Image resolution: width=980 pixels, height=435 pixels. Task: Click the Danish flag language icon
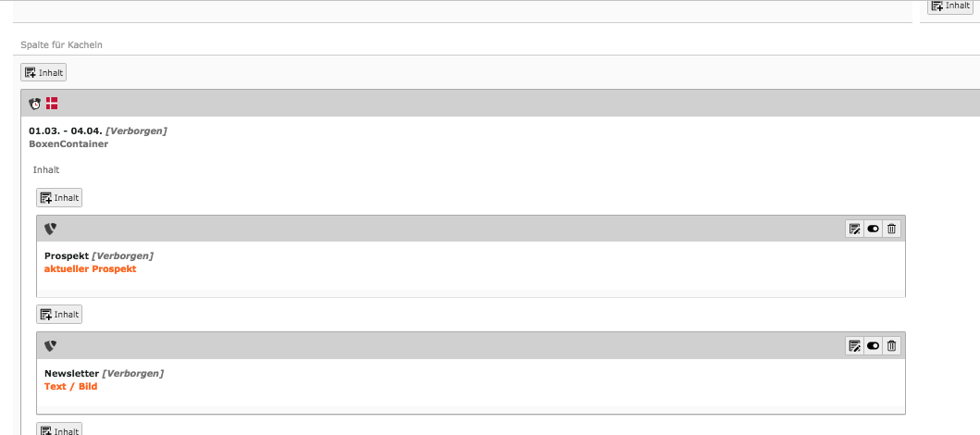pyautogui.click(x=52, y=104)
